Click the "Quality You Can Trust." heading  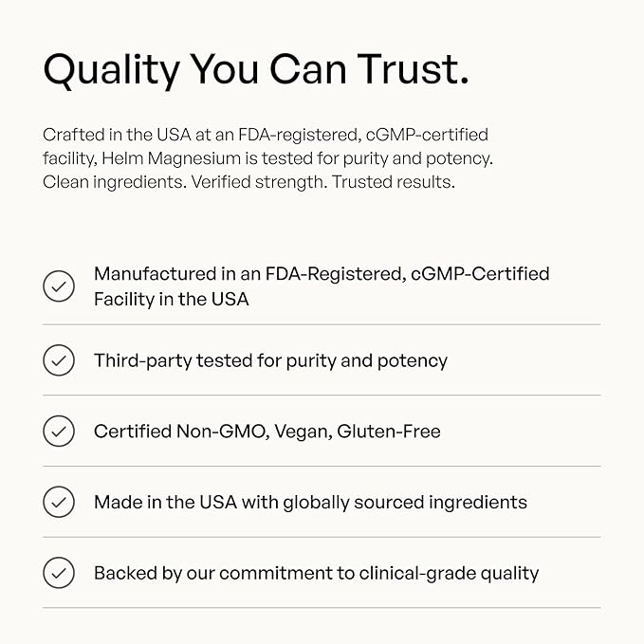[256, 69]
